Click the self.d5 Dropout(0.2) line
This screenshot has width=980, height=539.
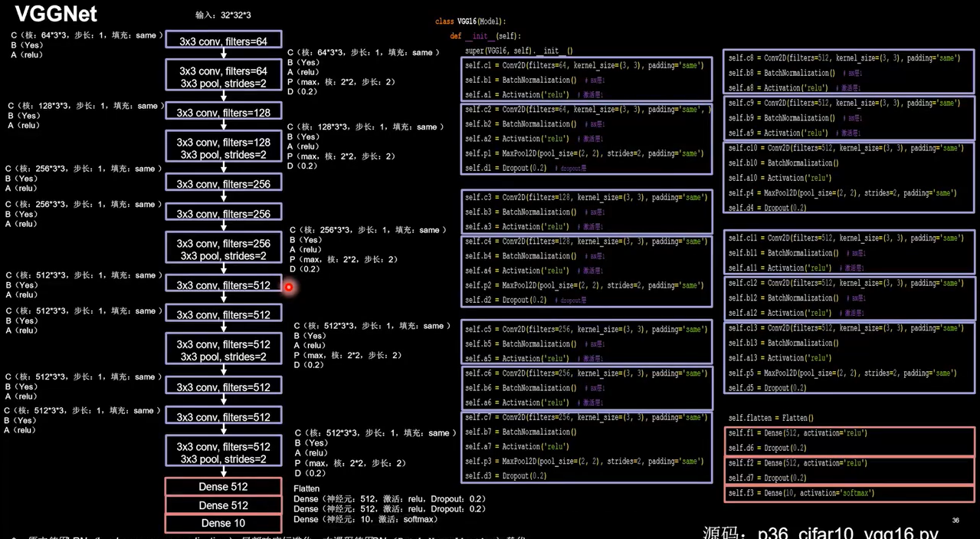tap(769, 389)
